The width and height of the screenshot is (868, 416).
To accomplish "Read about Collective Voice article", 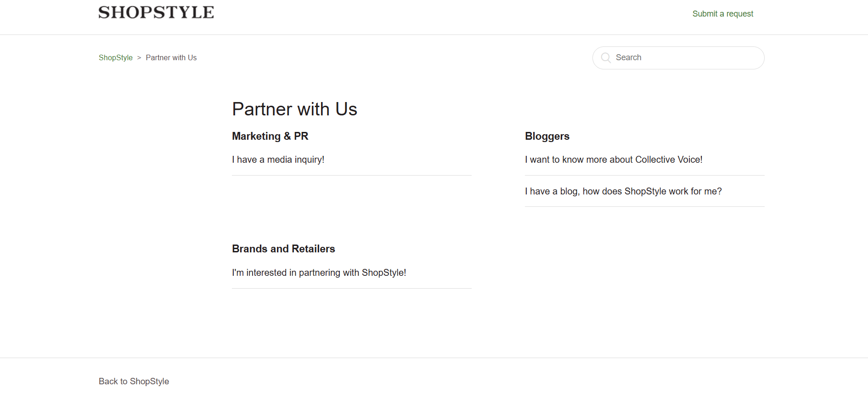I will (x=614, y=160).
